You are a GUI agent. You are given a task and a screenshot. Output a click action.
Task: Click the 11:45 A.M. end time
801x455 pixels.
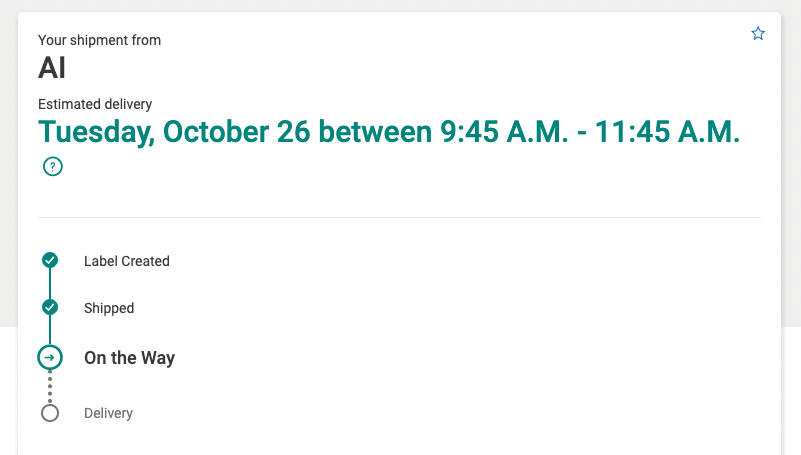[668, 132]
